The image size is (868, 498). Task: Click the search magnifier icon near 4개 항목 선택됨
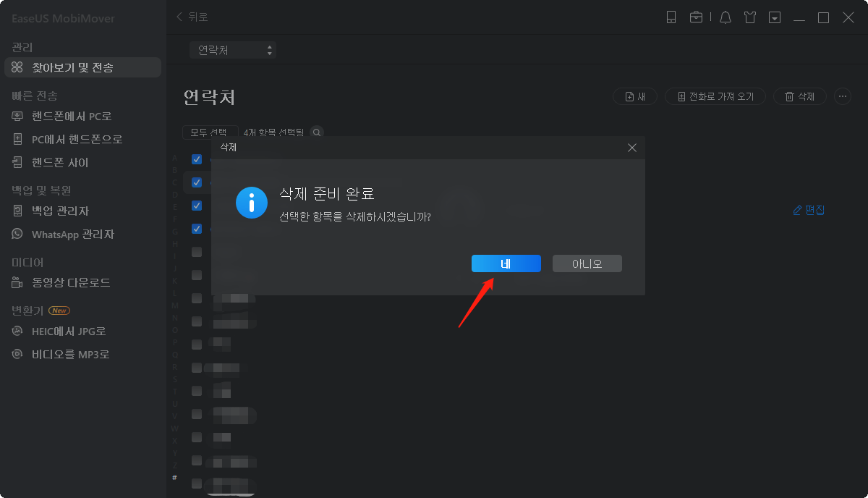tap(316, 132)
